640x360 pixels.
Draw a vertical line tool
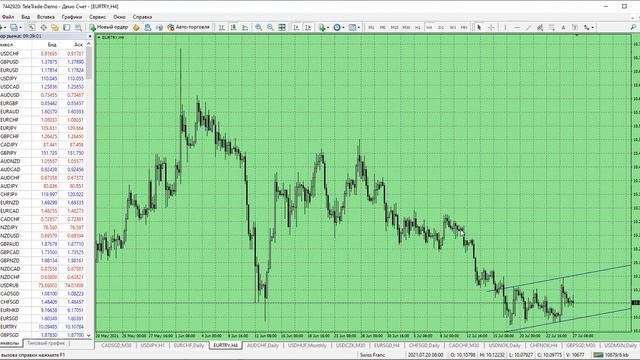tap(505, 27)
